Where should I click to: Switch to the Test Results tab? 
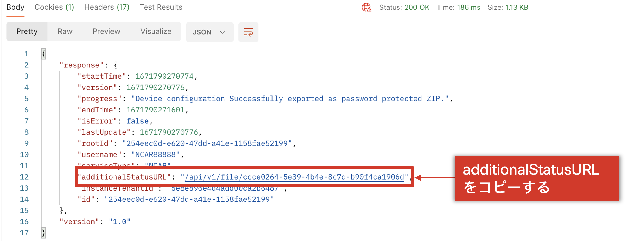click(161, 7)
